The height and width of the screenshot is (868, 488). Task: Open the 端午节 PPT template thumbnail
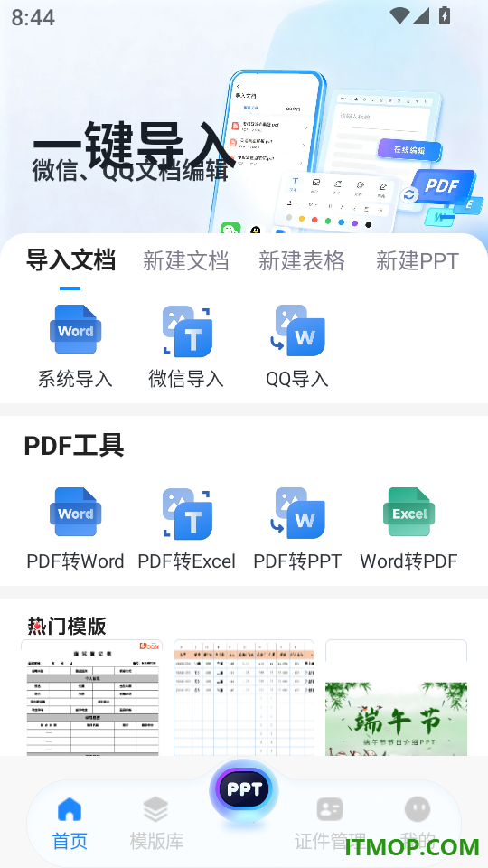point(396,697)
